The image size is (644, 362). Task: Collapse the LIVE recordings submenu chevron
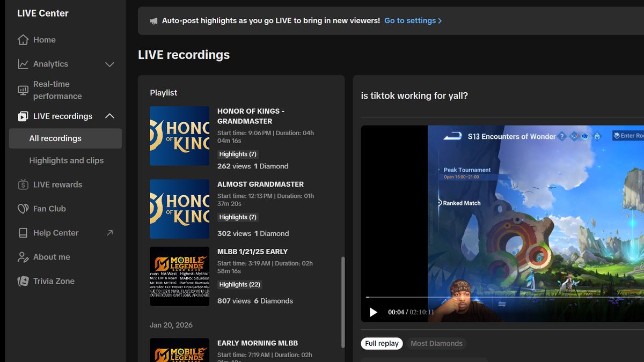[109, 116]
